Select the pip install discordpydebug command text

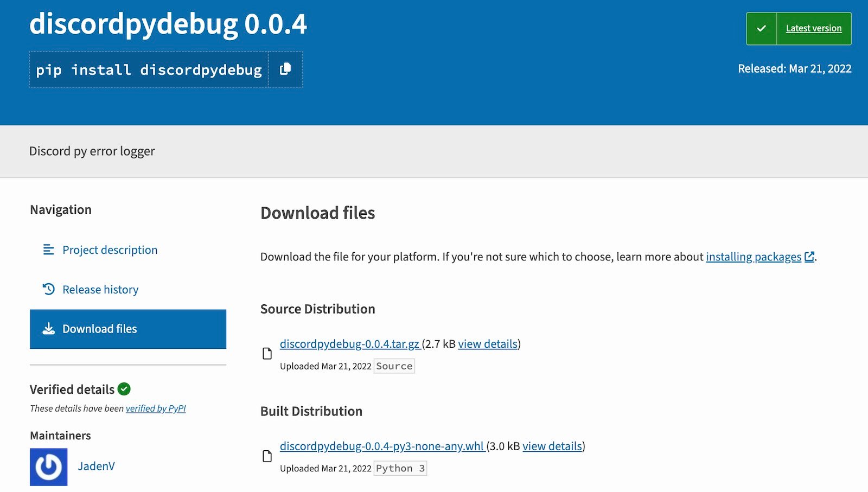point(149,69)
